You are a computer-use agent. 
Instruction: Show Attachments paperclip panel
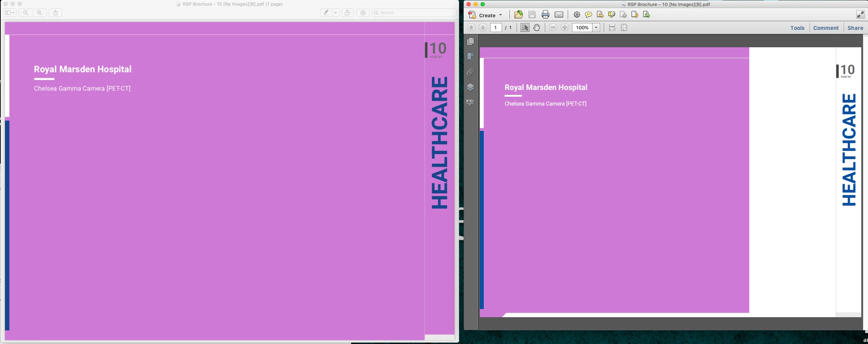tap(471, 72)
